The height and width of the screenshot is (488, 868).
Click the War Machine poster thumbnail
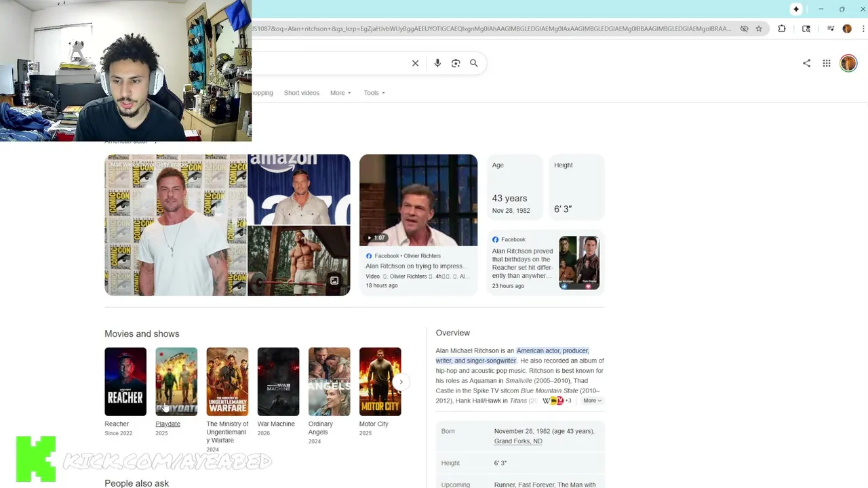click(x=278, y=382)
